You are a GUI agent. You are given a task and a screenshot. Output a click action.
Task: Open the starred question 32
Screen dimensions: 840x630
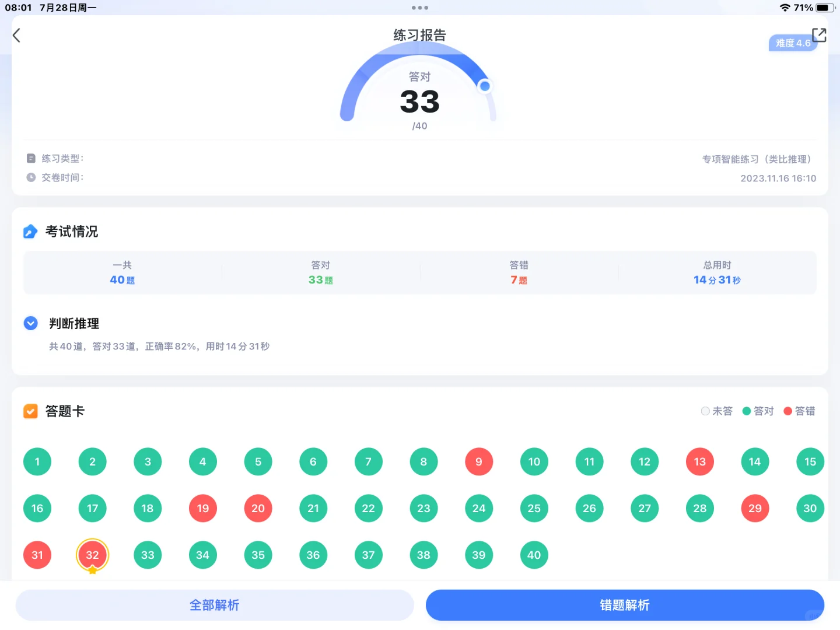pos(92,555)
